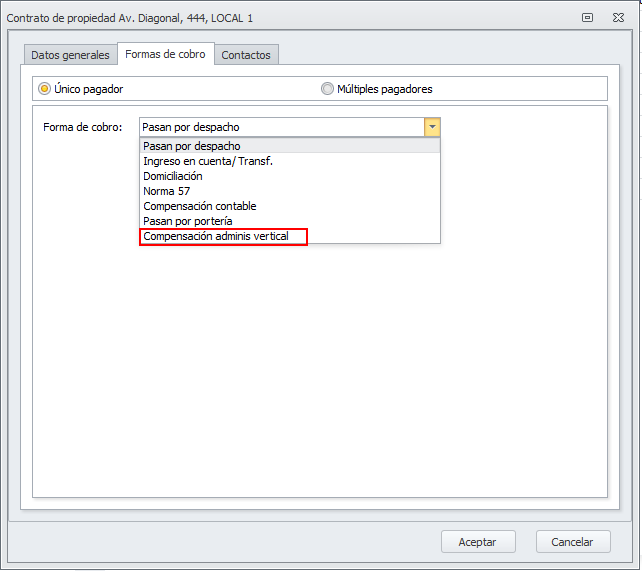Select the Único pagador radio button

45,89
